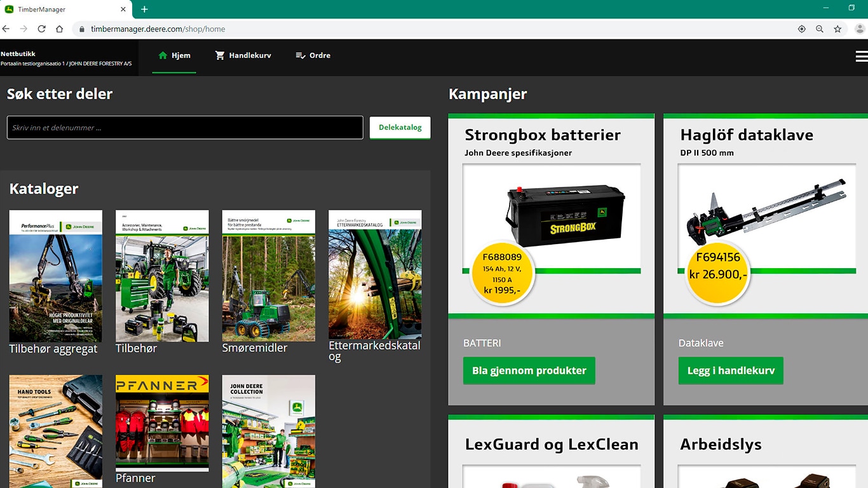Click the Haglöf dataklave heading

[x=747, y=135]
